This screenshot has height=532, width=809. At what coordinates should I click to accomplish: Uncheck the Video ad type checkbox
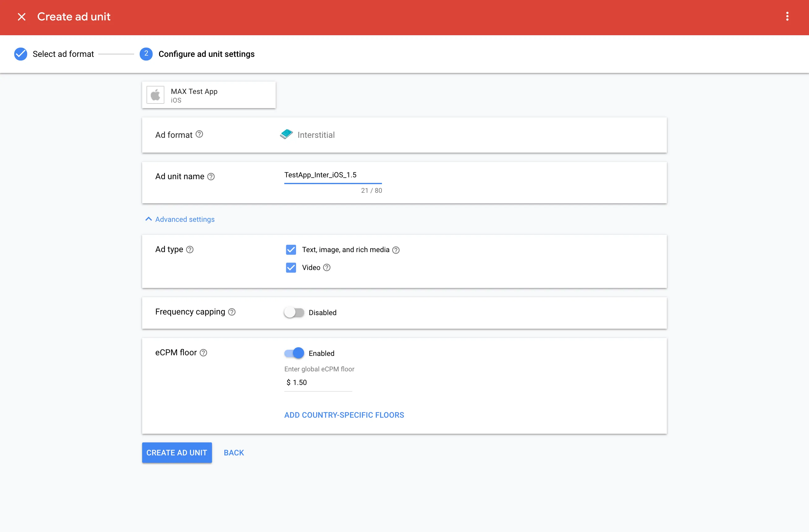point(291,268)
